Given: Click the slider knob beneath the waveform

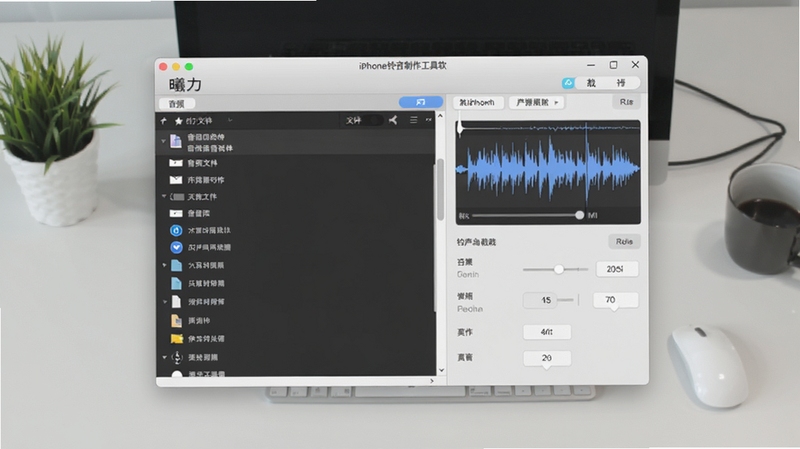Looking at the screenshot, I should [580, 215].
